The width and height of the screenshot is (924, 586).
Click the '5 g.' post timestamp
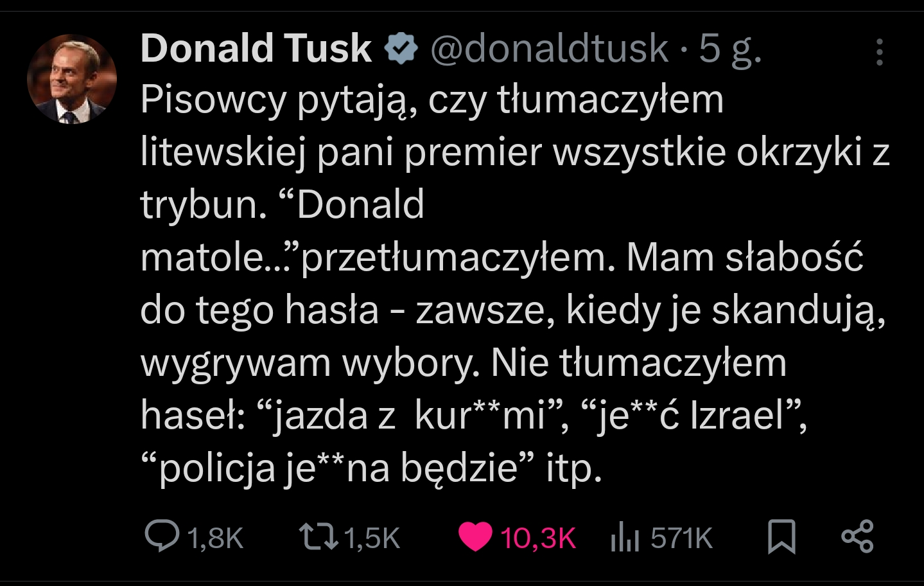point(729,49)
